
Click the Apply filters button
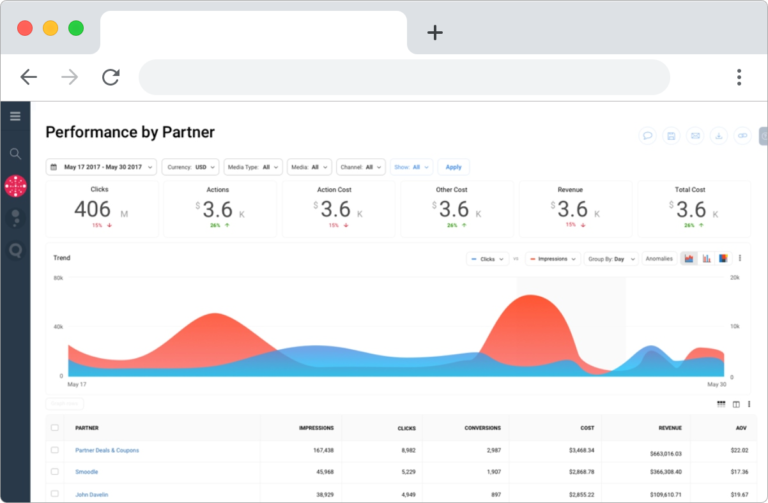click(454, 167)
